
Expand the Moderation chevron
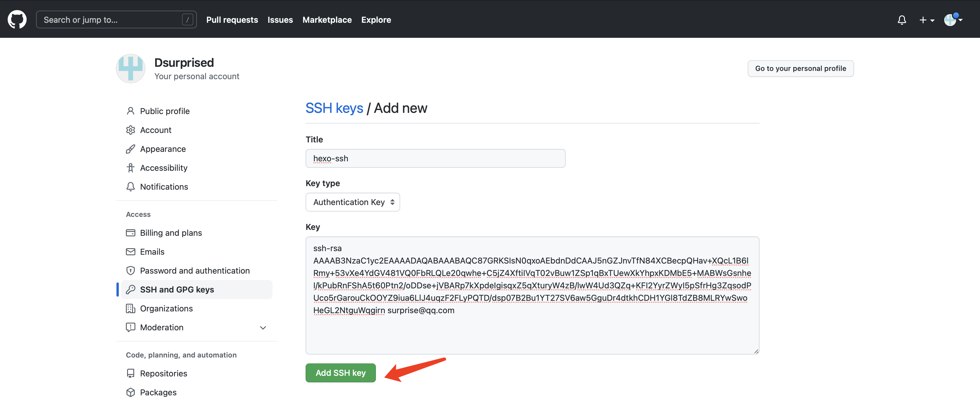(x=262, y=328)
